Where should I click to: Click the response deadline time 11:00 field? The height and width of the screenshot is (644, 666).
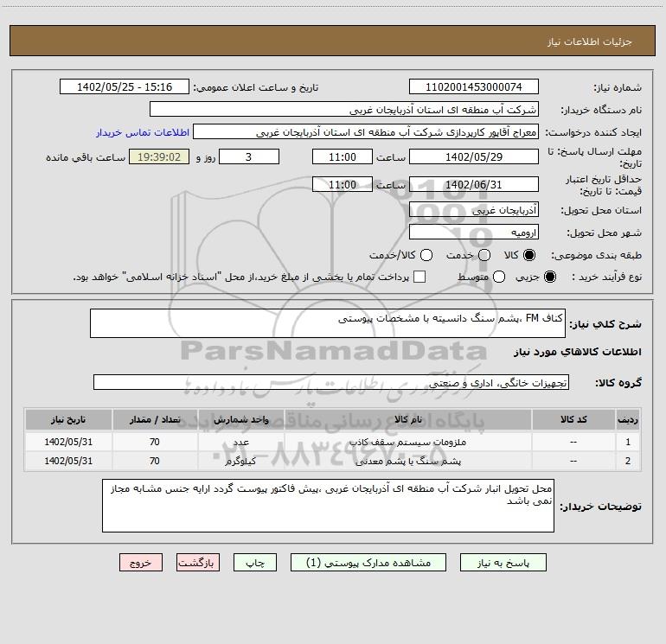343,156
